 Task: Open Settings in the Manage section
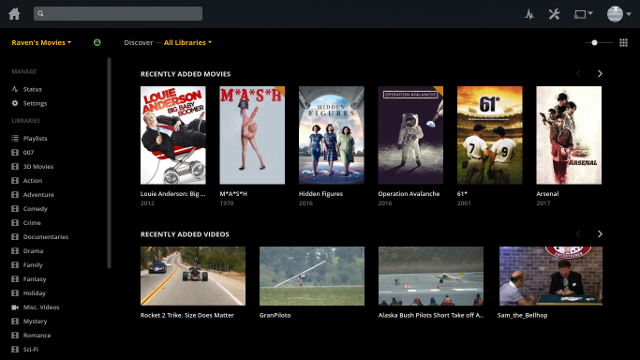35,103
